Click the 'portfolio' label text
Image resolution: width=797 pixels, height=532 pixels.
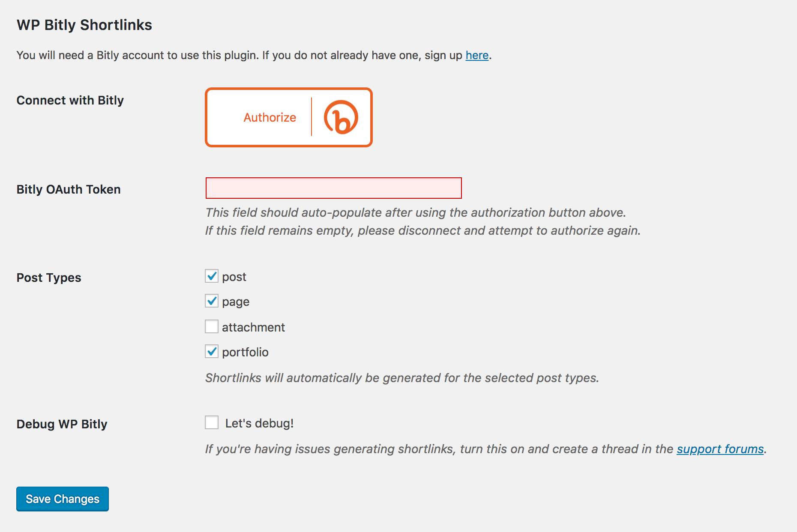point(245,352)
